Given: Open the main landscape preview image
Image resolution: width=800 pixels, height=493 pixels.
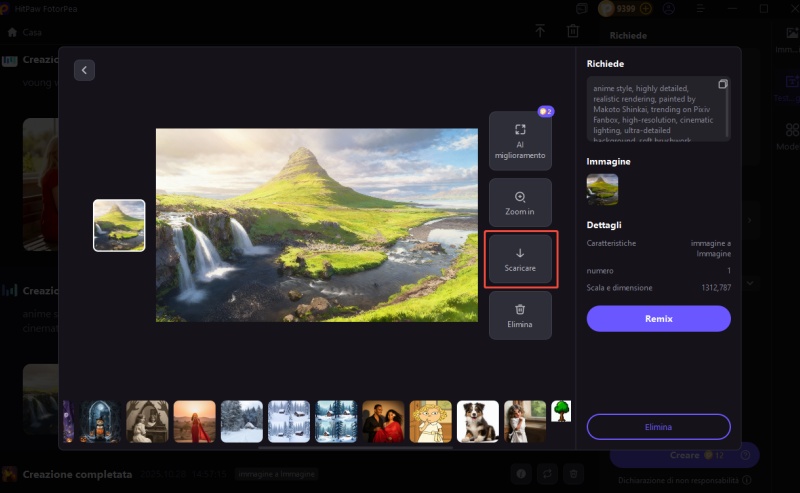Looking at the screenshot, I should 317,225.
